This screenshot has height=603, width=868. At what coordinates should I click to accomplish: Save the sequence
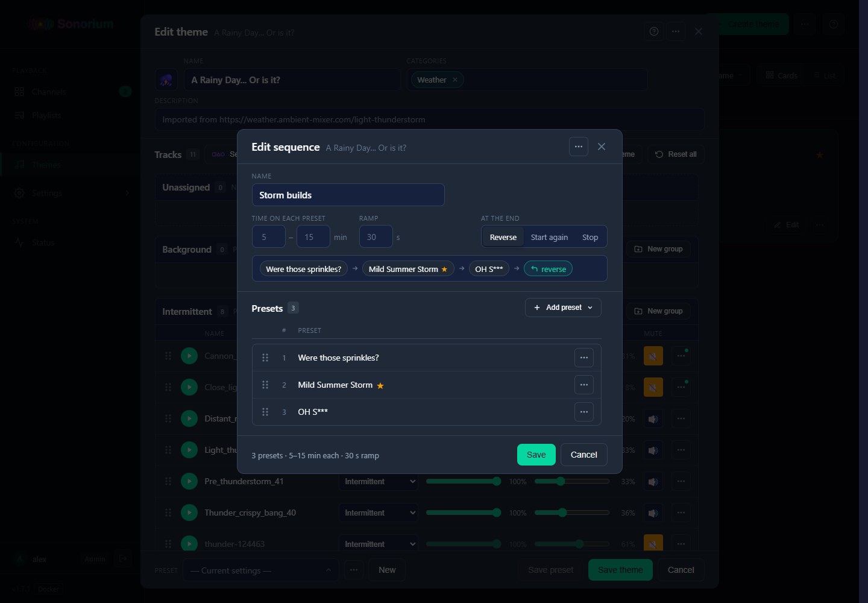tap(536, 455)
